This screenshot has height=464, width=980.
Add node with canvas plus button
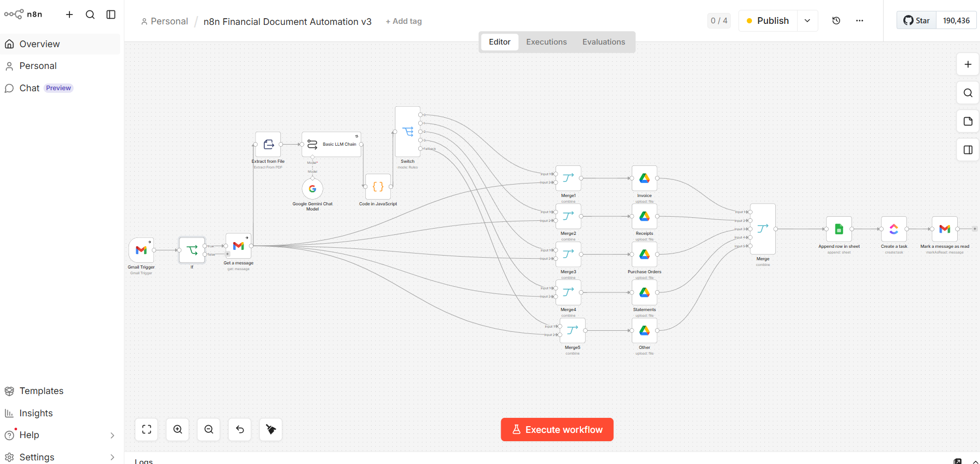click(x=968, y=64)
